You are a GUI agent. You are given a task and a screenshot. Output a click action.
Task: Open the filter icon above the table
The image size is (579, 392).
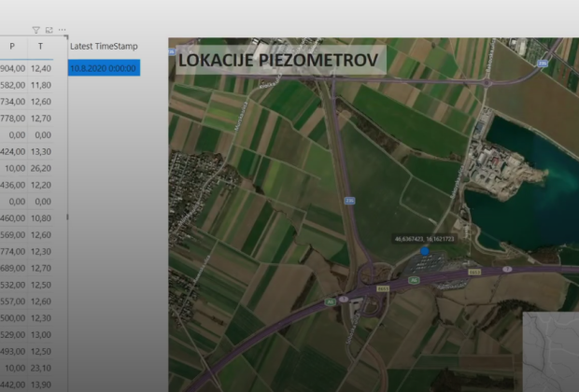click(x=36, y=30)
